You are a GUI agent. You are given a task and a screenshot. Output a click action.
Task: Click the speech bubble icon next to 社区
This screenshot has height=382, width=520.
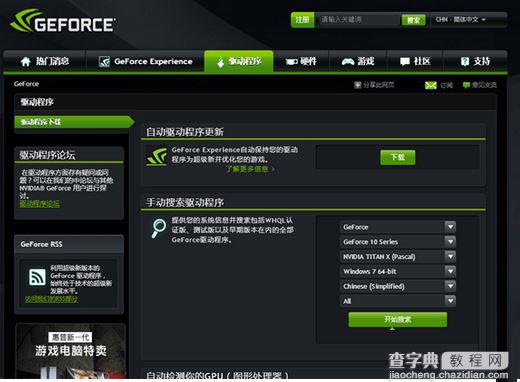pos(405,62)
